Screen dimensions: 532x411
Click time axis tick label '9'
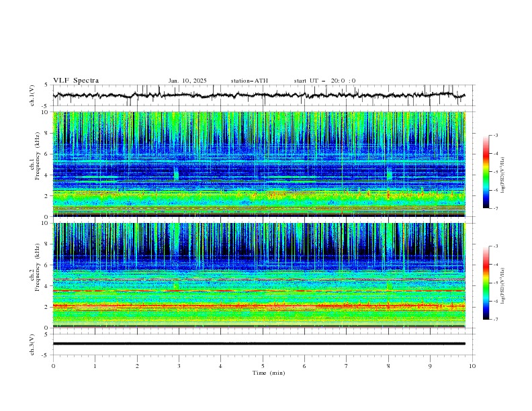click(430, 366)
